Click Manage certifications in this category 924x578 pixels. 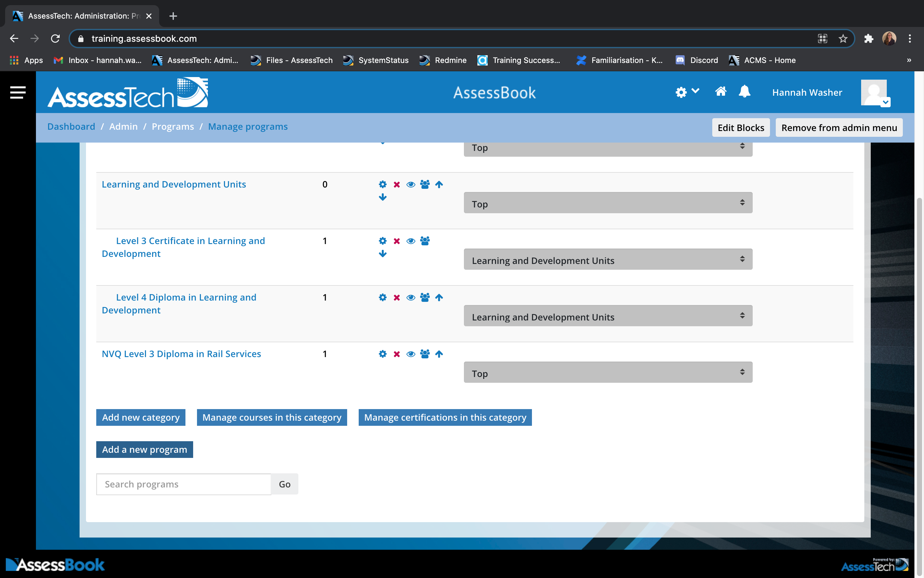445,417
